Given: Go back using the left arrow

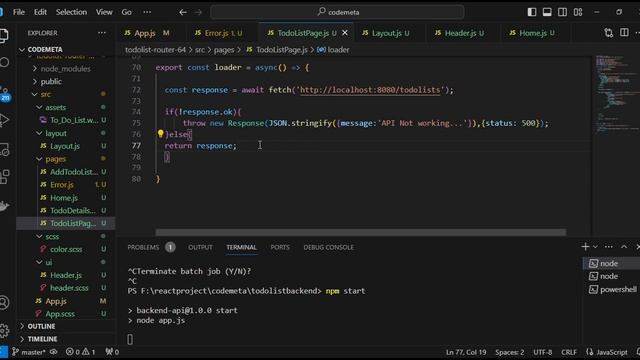Looking at the screenshot, I should (183, 12).
